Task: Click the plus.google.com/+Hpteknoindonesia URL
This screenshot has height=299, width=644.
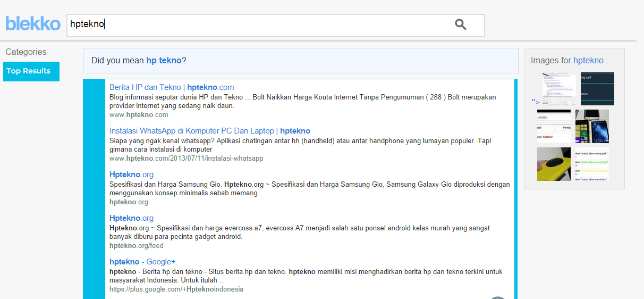Action: coord(176,289)
